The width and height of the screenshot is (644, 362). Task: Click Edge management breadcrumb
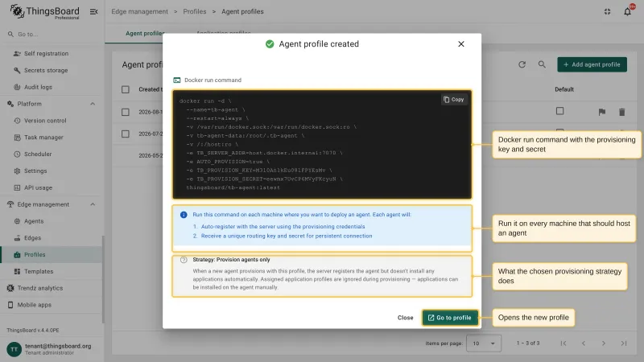pyautogui.click(x=139, y=11)
